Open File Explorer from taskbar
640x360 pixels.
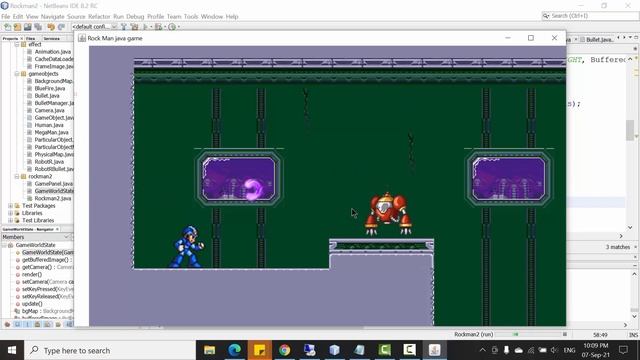[x=209, y=350]
